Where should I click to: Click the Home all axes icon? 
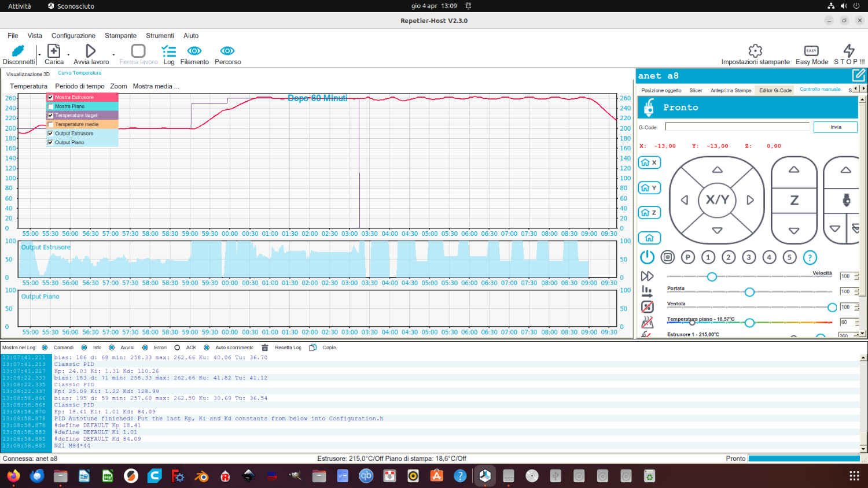(649, 238)
